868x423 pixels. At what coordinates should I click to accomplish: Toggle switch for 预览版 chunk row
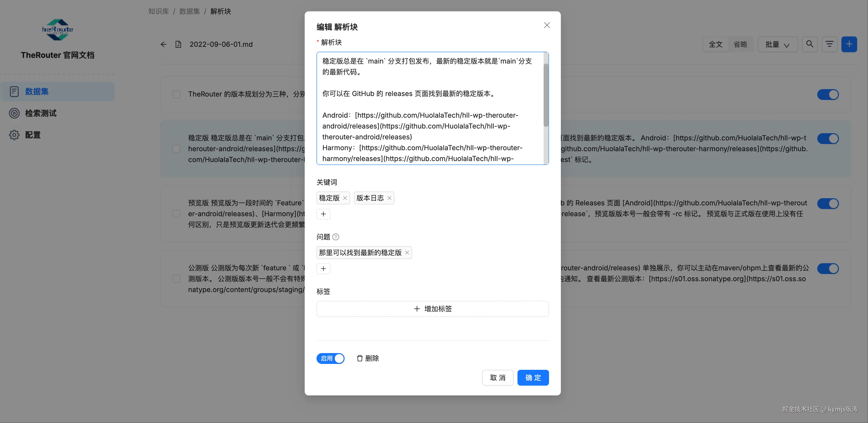(x=828, y=203)
